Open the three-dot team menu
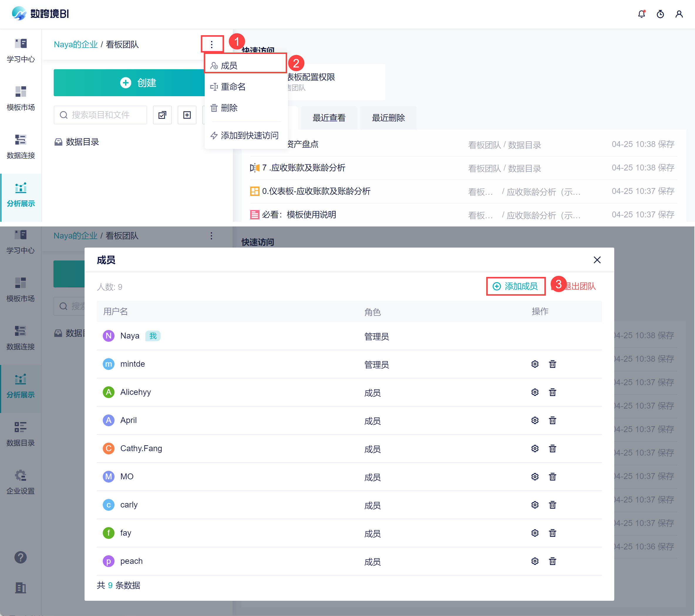Image resolution: width=695 pixels, height=616 pixels. pyautogui.click(x=211, y=45)
